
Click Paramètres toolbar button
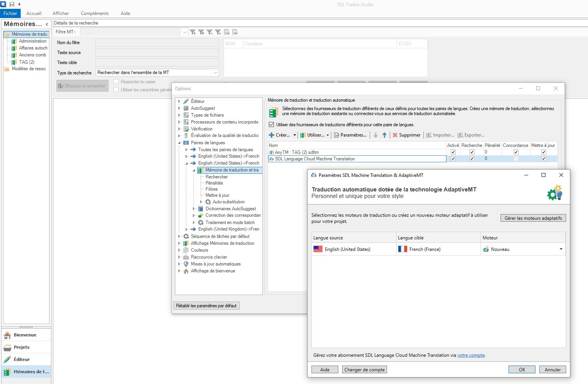[x=350, y=135]
